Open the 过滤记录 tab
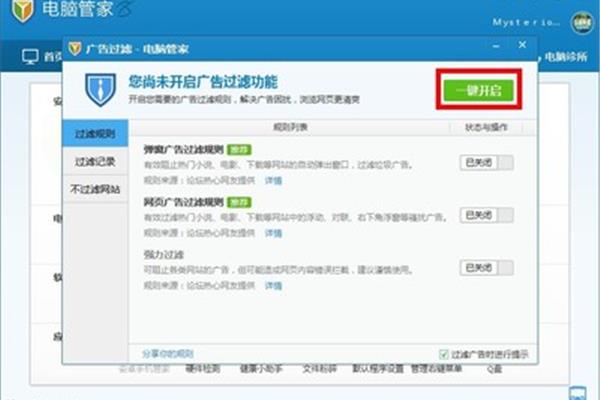This screenshot has width=600, height=400. pos(95,162)
